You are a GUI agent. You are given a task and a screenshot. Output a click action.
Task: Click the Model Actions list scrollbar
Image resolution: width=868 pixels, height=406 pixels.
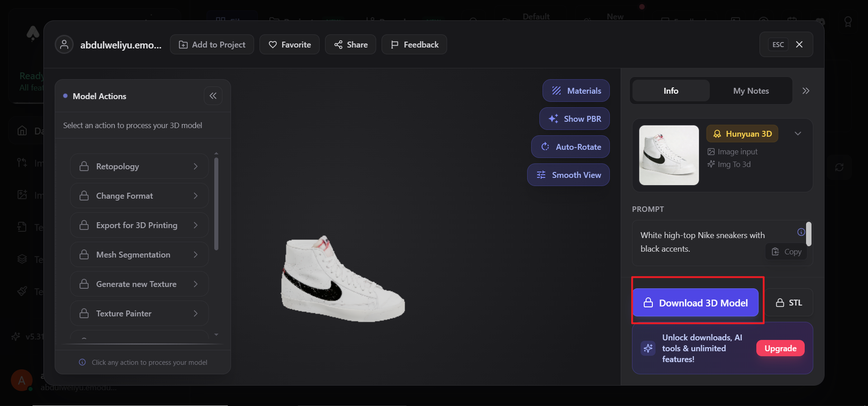click(216, 204)
